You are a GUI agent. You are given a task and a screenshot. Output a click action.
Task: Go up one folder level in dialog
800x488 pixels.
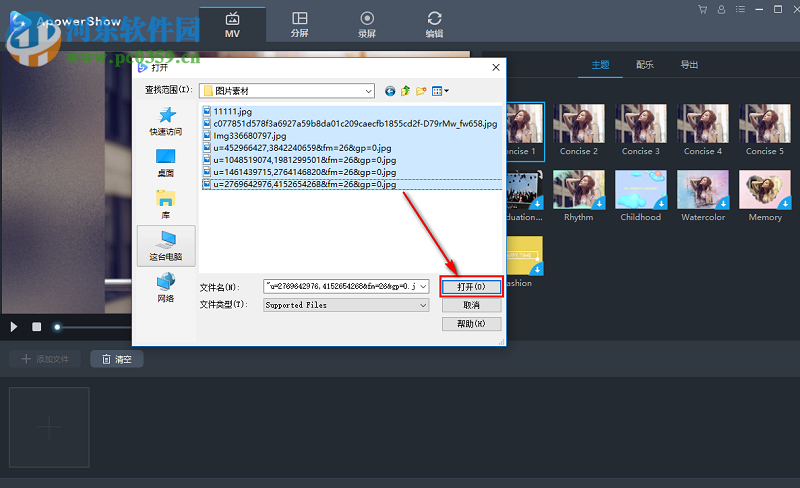coord(405,91)
